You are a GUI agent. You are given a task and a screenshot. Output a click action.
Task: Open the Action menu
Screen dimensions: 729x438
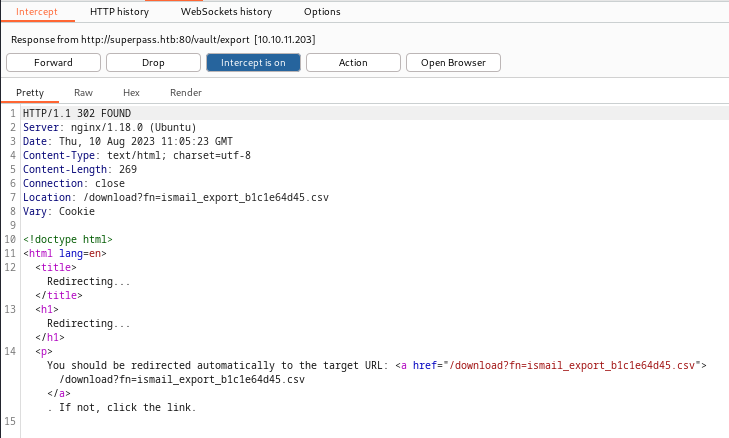[x=352, y=63]
